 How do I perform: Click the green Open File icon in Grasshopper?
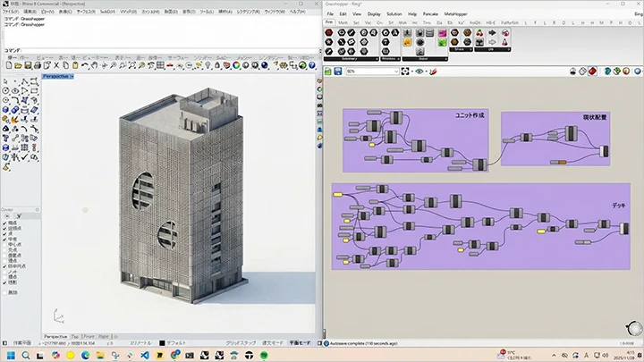pyautogui.click(x=327, y=72)
